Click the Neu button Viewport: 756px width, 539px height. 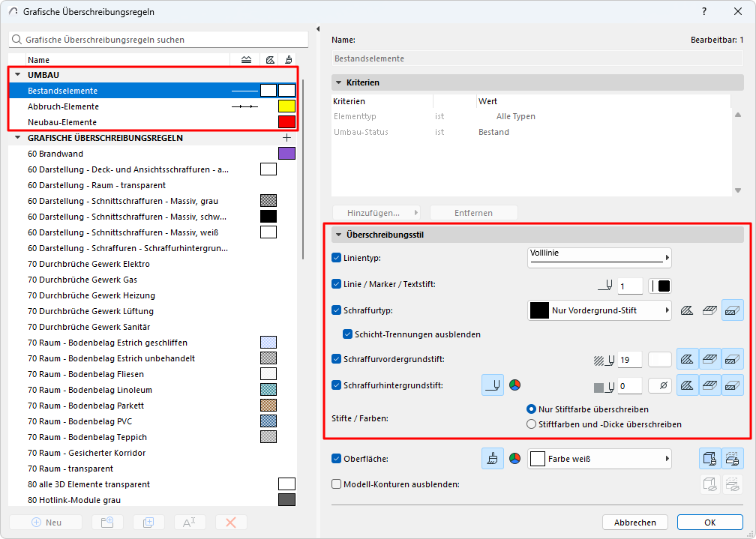[x=46, y=522]
